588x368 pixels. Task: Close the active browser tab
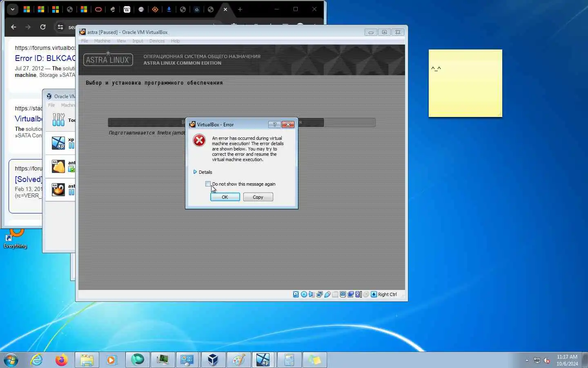225,9
